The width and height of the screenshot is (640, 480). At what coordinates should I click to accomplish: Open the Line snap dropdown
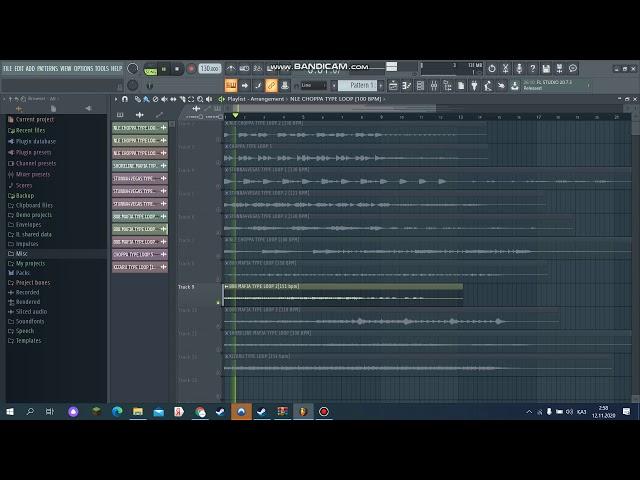point(313,85)
